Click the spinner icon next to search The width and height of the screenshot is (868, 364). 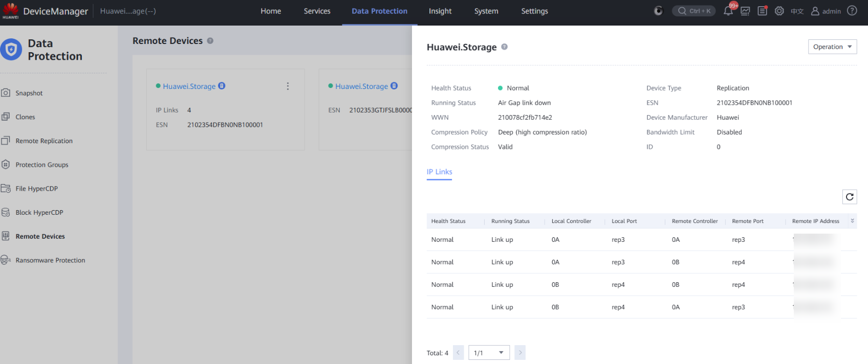click(x=659, y=11)
